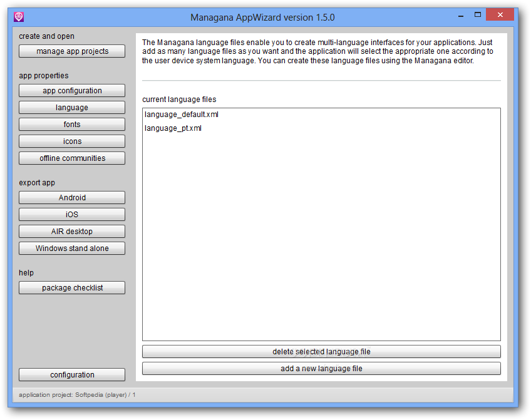Choose AIR desktop export
This screenshot has width=531, height=420.
coord(72,232)
